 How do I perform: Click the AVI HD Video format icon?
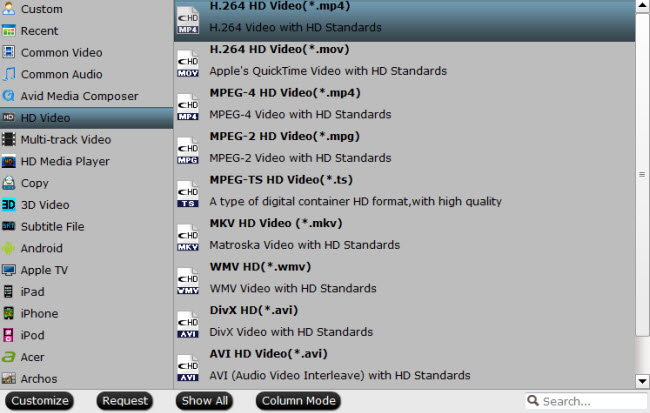(x=188, y=368)
